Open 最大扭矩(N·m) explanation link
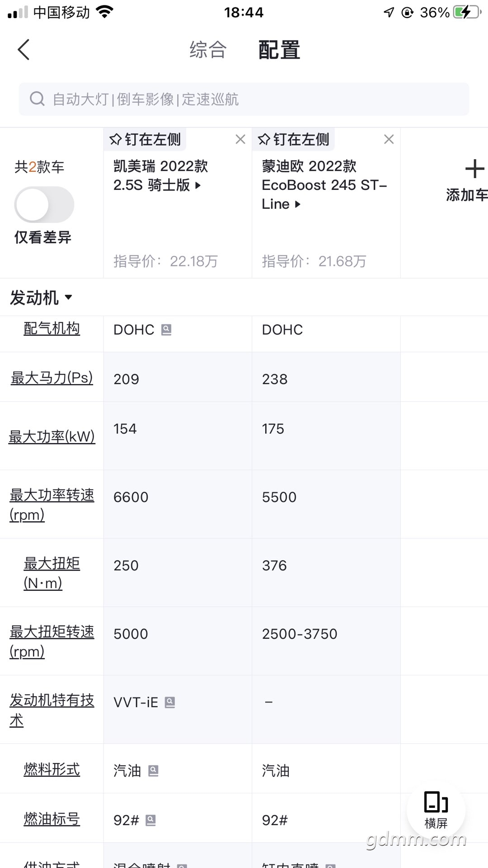Viewport: 488px width, 868px height. (x=52, y=573)
